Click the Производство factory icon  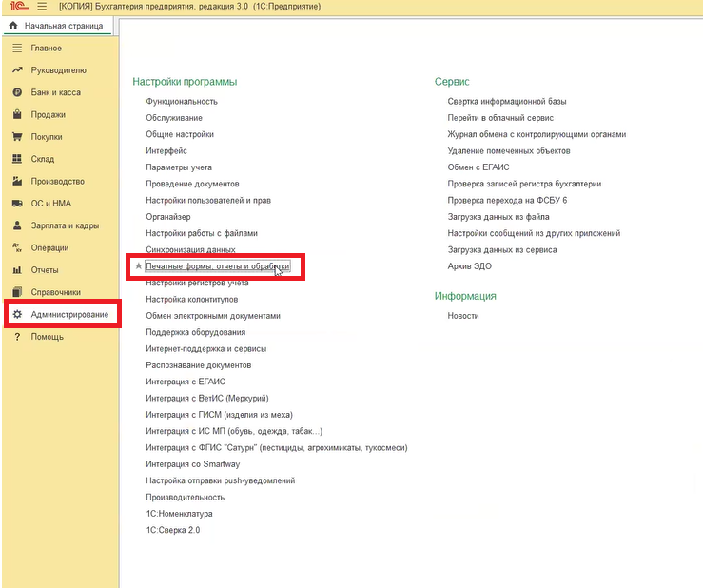pyautogui.click(x=17, y=181)
